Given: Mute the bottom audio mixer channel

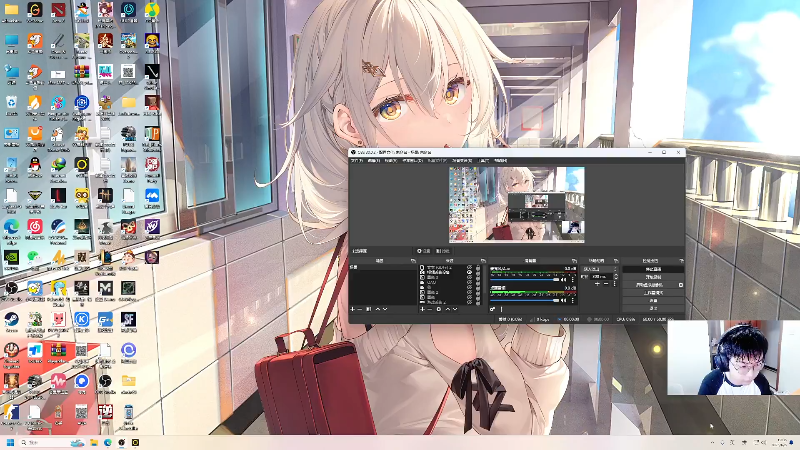Looking at the screenshot, I should [x=563, y=301].
